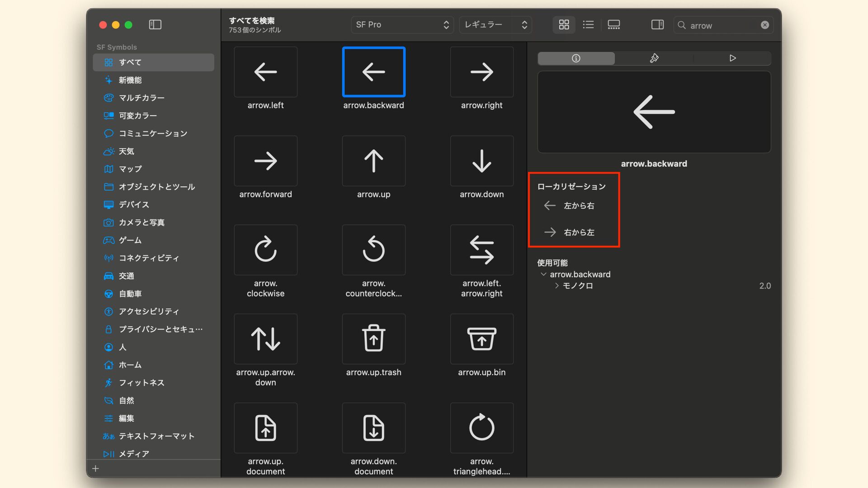Open 新機能 category
The width and height of the screenshot is (868, 488).
153,80
